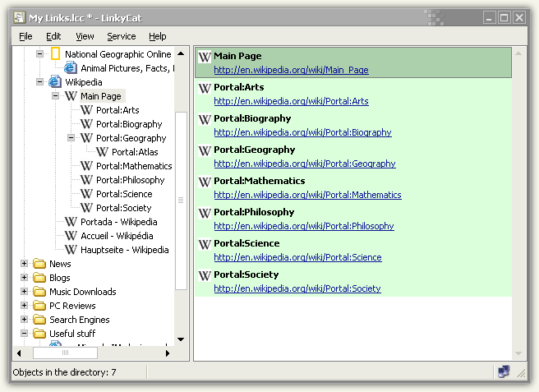Click the tree scroll right arrow
This screenshot has height=392, width=539.
click(168, 353)
